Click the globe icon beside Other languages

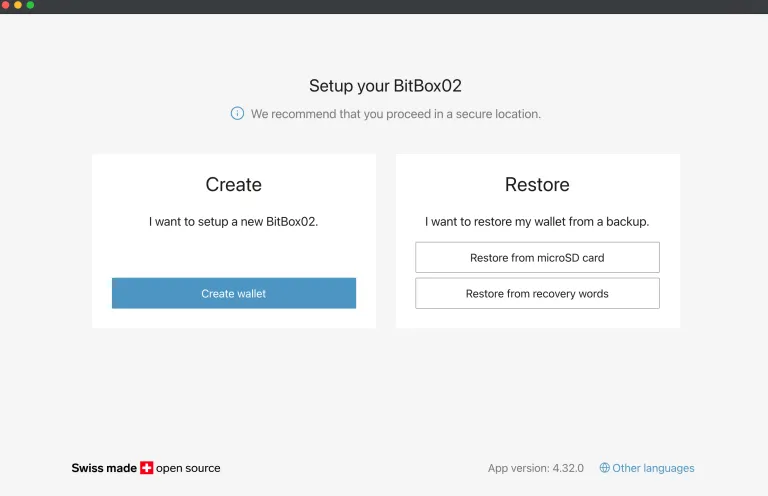[604, 468]
